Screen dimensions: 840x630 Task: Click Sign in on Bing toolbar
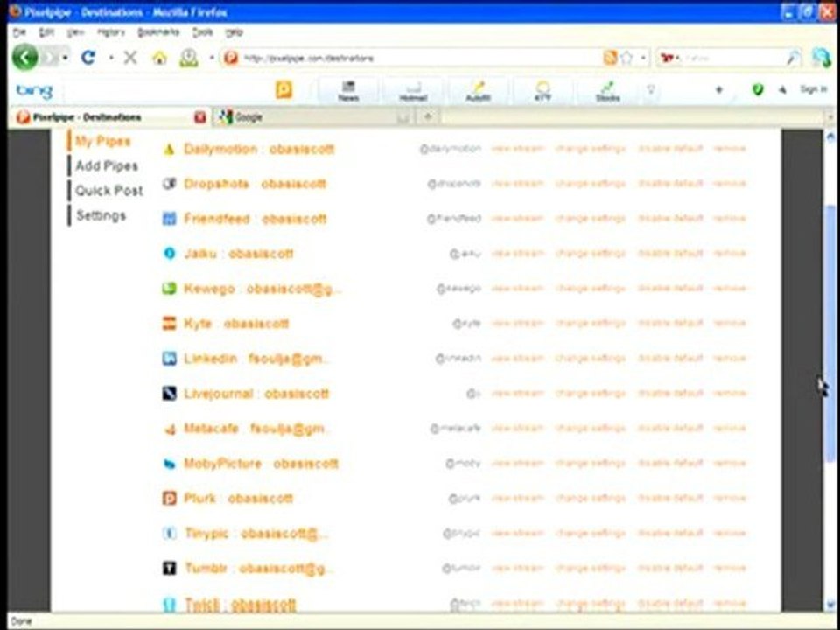click(813, 89)
